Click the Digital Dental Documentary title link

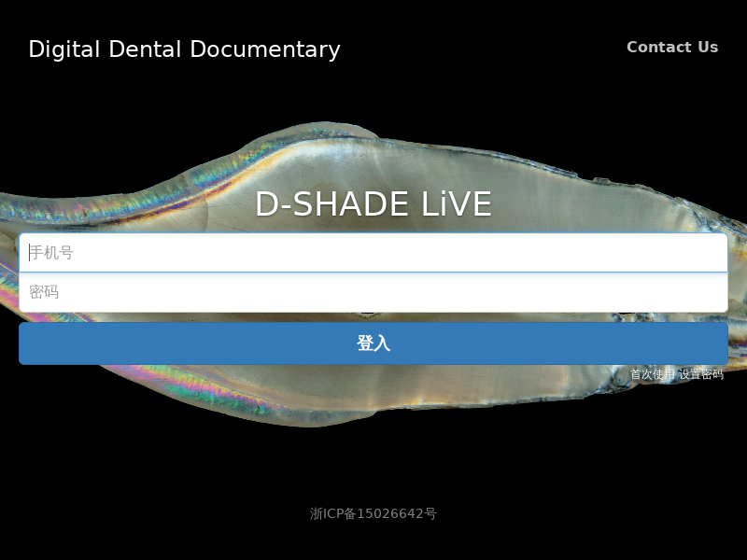(184, 49)
